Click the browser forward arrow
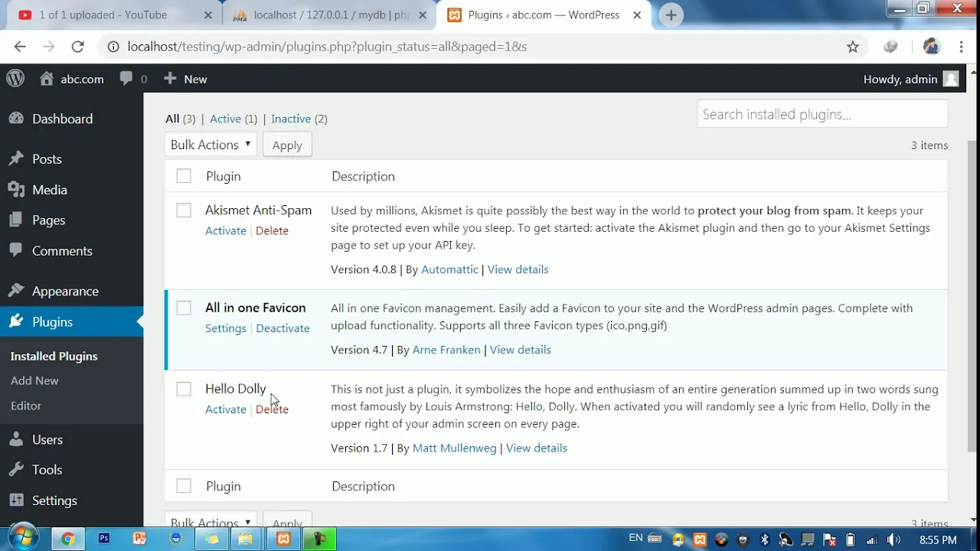The image size is (980, 551). [49, 47]
